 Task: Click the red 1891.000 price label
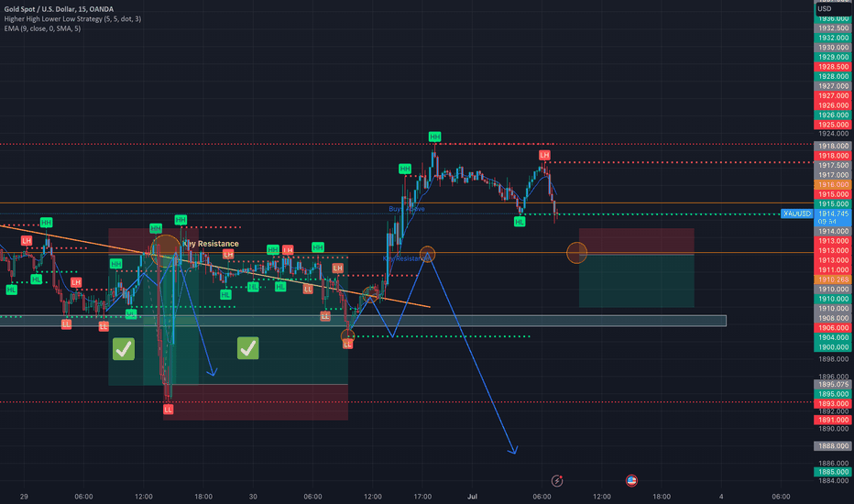point(833,420)
